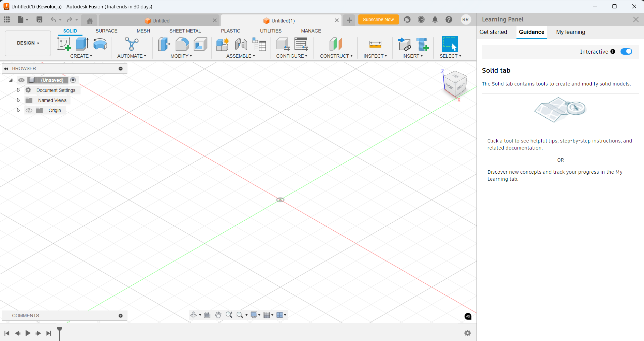Expand the Document Settings node

tap(18, 90)
